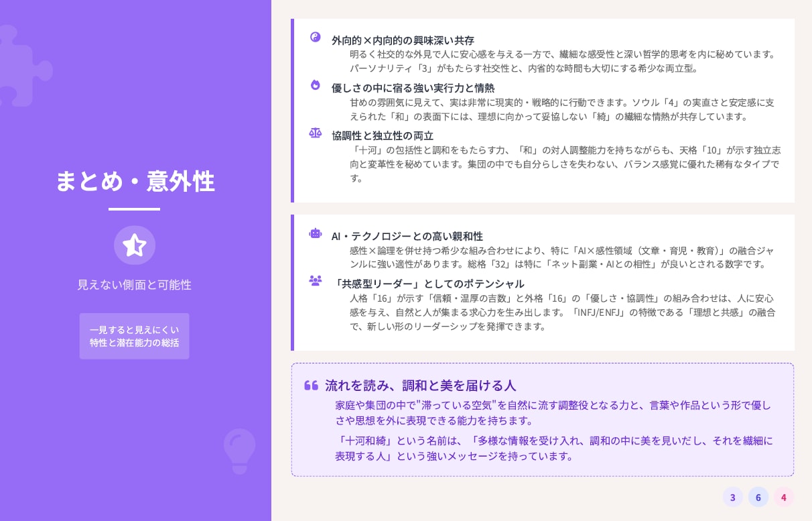Click heading 協調性と独立性の両立

click(383, 135)
